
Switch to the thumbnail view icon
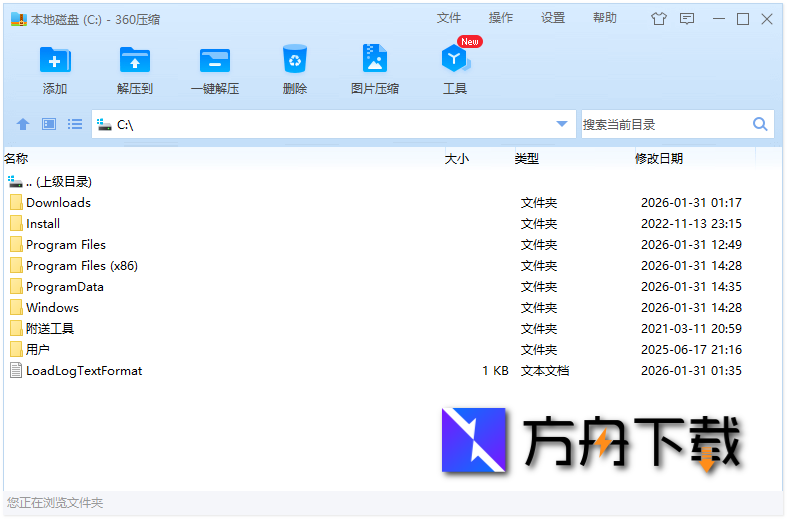pos(49,124)
